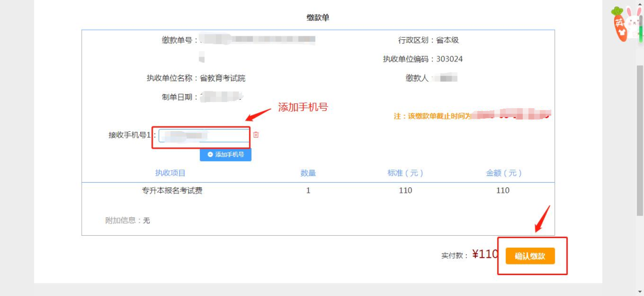Click the 专升本报名考试费 row text

172,191
